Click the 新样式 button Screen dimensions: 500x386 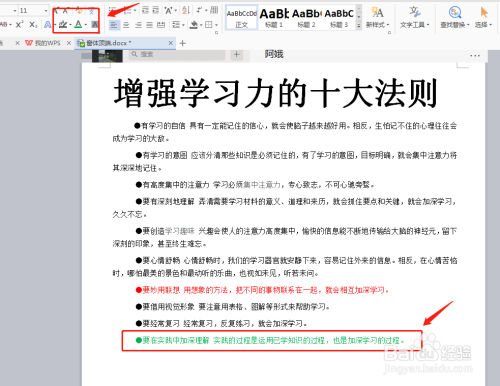377,17
